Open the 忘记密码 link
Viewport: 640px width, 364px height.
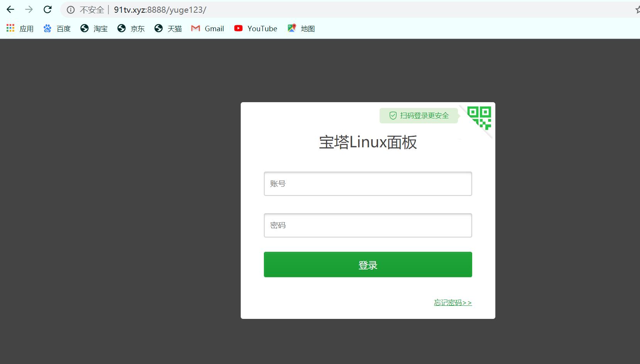[453, 302]
